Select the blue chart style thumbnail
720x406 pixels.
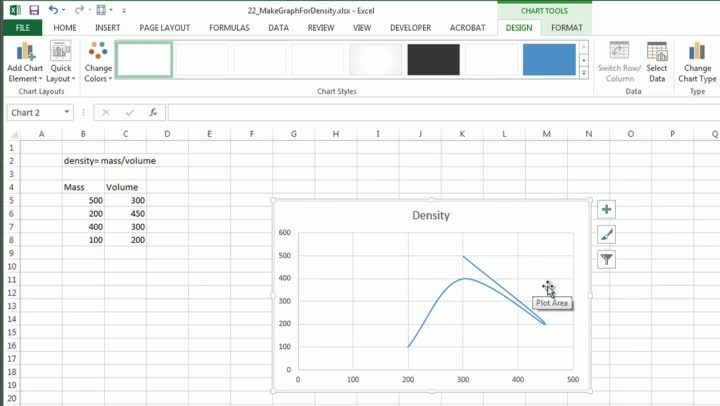click(549, 59)
